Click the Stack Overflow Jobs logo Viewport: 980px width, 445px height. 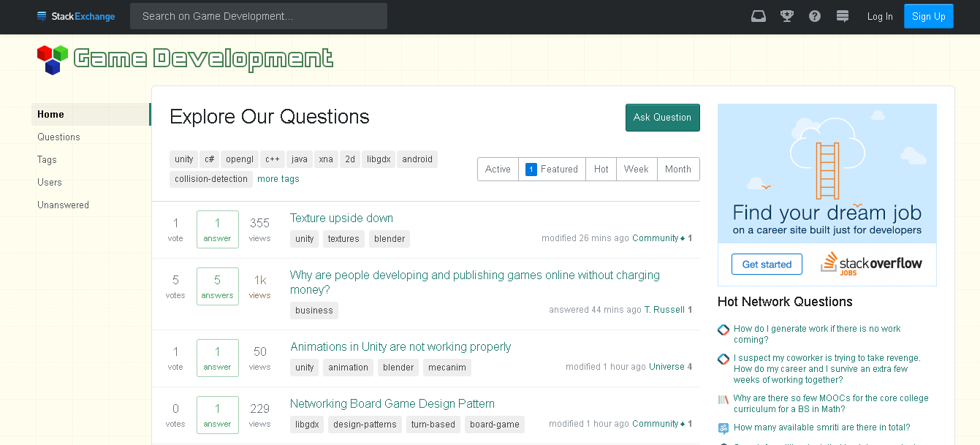point(871,264)
